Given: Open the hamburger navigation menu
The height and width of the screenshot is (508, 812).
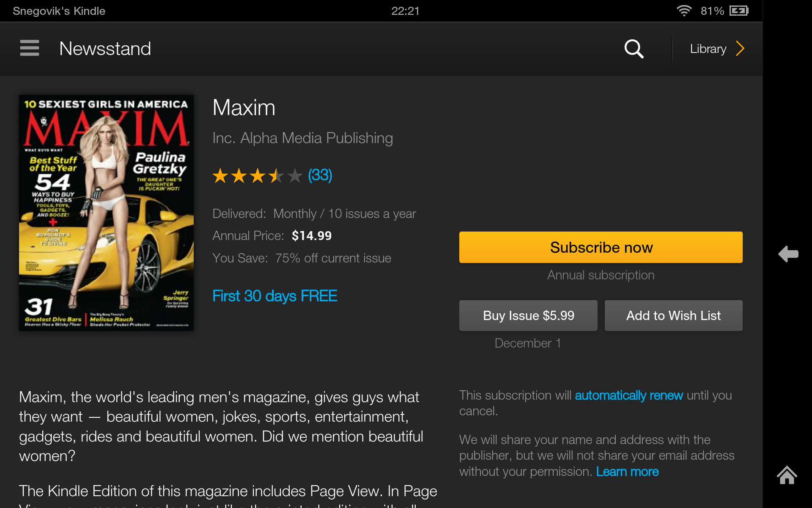Looking at the screenshot, I should pos(30,48).
